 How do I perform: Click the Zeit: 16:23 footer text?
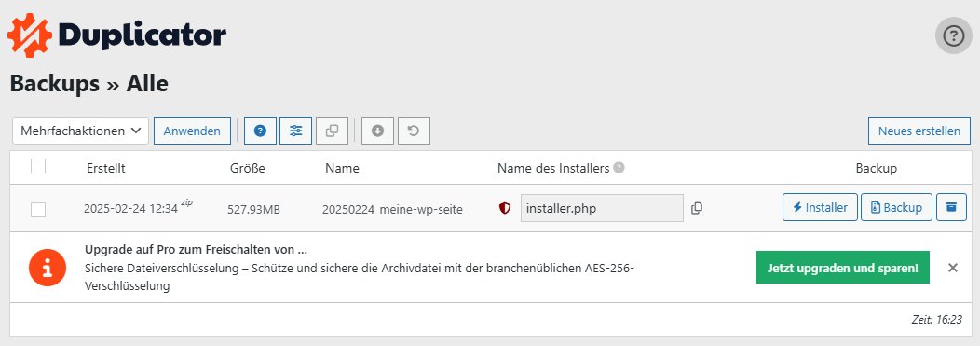pyautogui.click(x=936, y=320)
